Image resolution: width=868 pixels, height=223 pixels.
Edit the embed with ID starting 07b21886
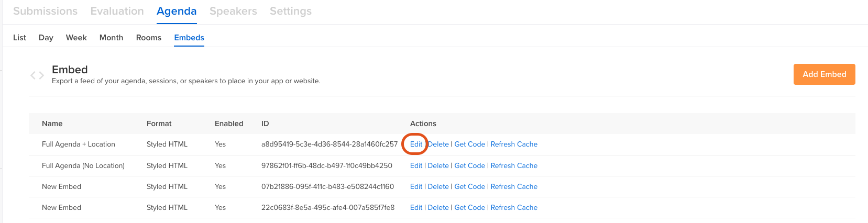(416, 186)
